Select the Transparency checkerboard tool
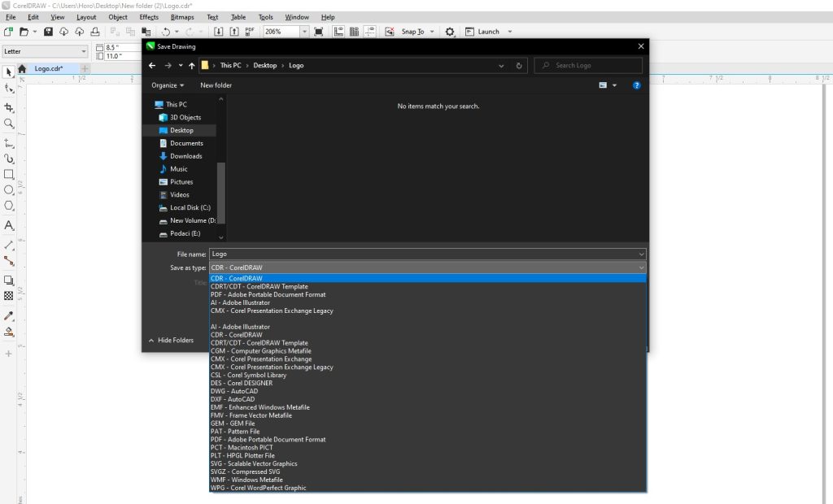 (x=8, y=296)
